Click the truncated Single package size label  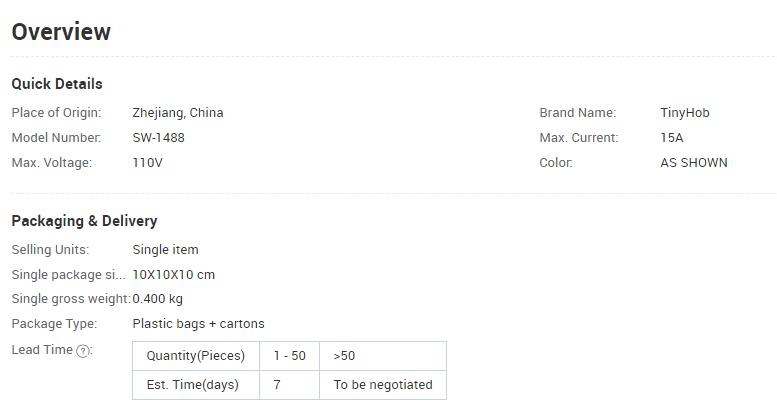coord(68,275)
